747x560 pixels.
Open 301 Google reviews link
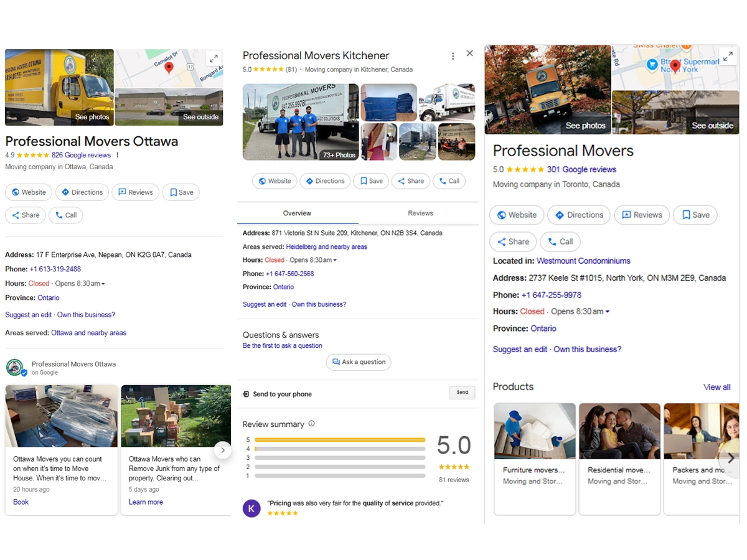tap(581, 169)
